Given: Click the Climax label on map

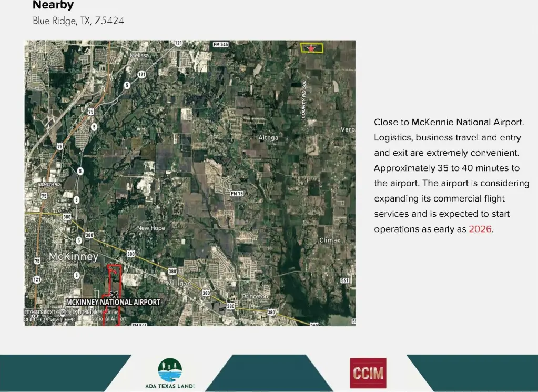Looking at the screenshot, I should (x=330, y=240).
